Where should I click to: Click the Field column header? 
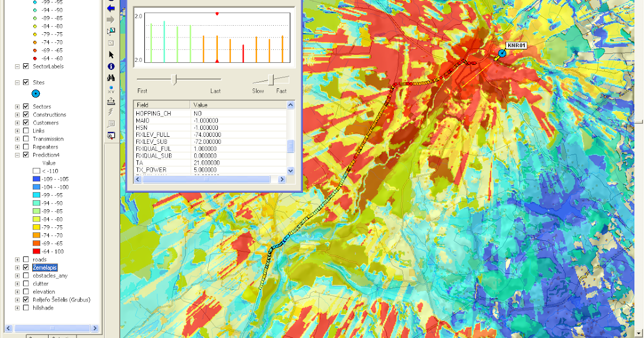(162, 105)
